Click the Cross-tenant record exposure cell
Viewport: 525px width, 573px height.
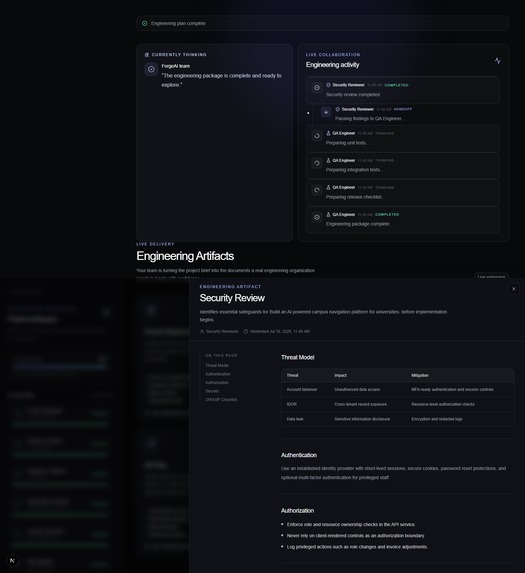[361, 404]
